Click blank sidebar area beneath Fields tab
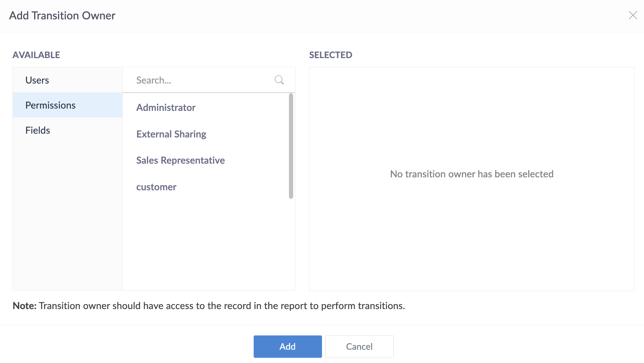Viewport: 644px width, 363px height. [68, 213]
